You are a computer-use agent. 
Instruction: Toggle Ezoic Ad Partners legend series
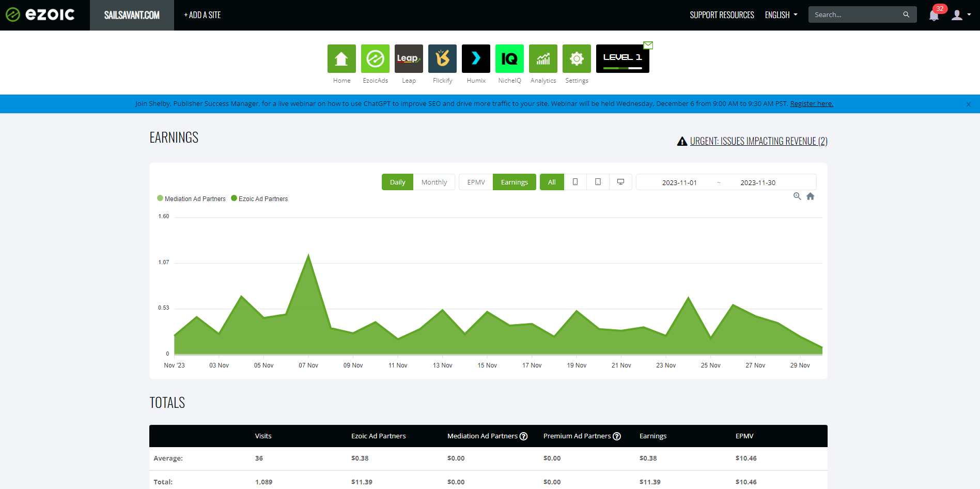(259, 198)
